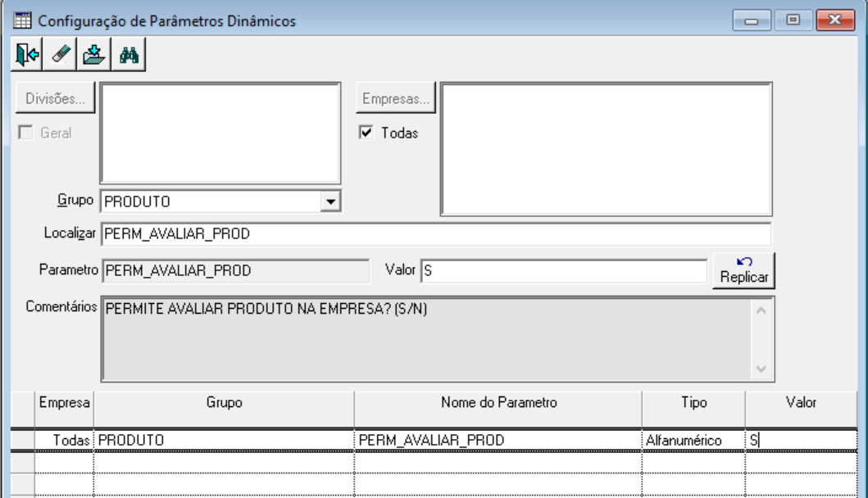Close the Configuração de Parâmetros Dinâmicos window
Image resolution: width=868 pixels, height=498 pixels.
(x=835, y=20)
